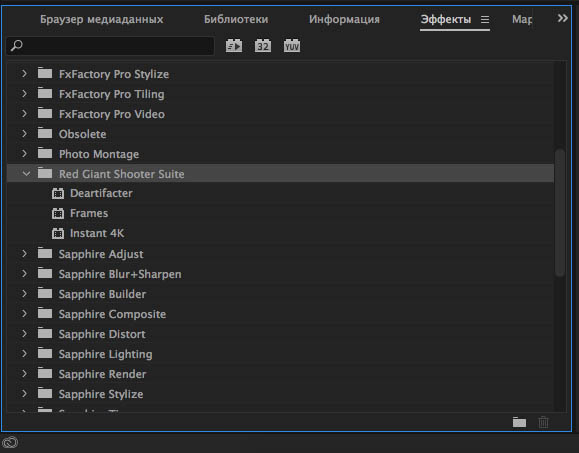Click the Sapphire Render folder icon

(45, 373)
